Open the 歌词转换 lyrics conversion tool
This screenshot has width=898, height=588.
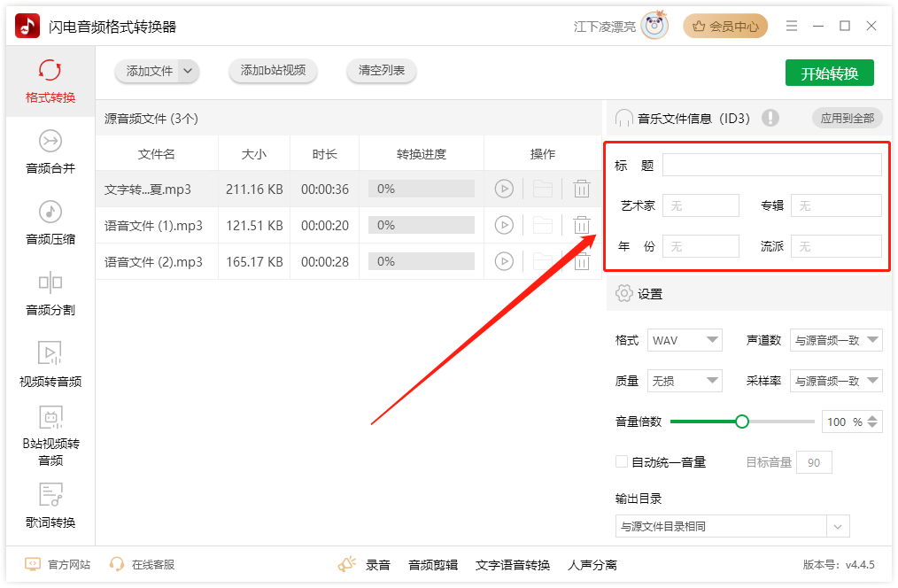[x=50, y=505]
